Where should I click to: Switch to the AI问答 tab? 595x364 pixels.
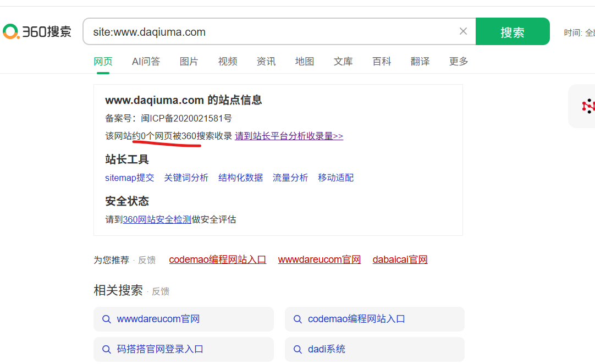[x=146, y=61]
